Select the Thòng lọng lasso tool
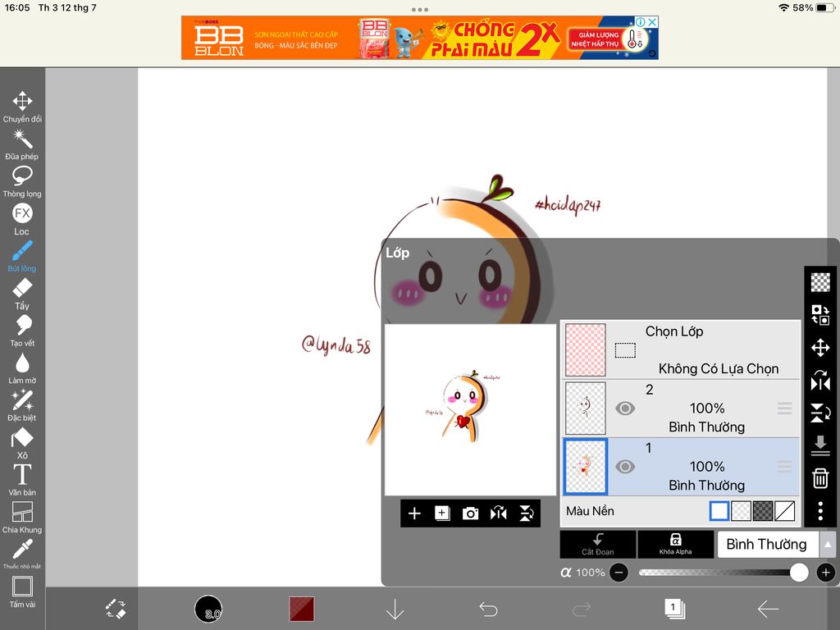The image size is (840, 630). tap(22, 182)
